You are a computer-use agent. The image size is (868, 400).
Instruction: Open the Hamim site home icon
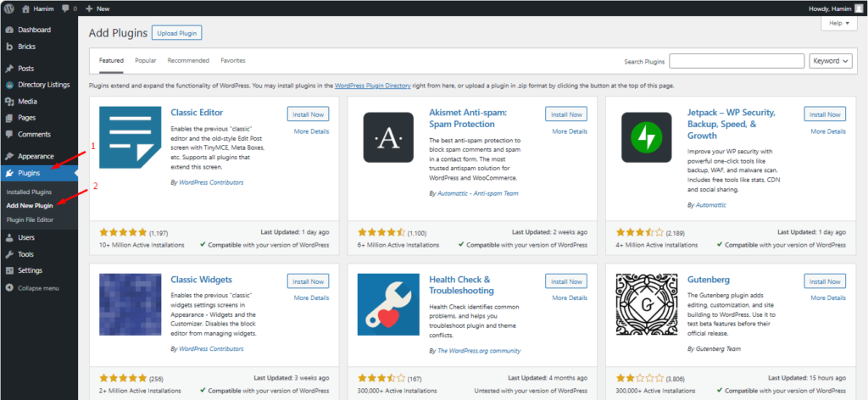[x=25, y=8]
